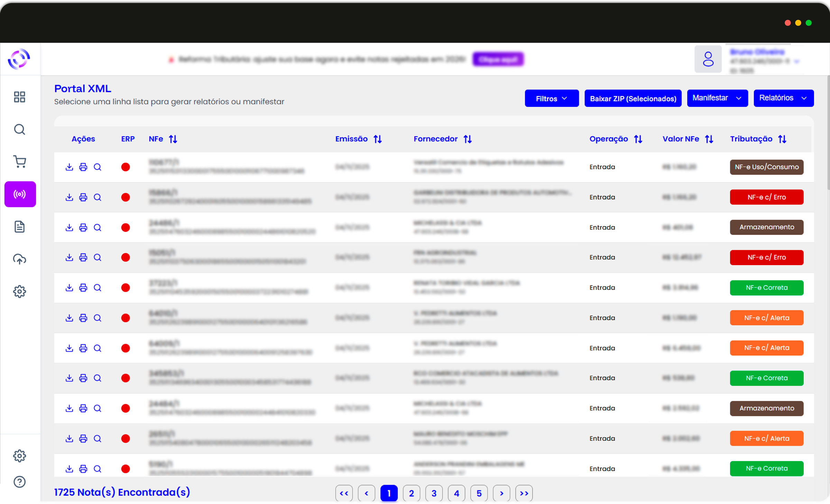Click Baixar ZIP (Selecionados) button
Screen dimensions: 830x504
pyautogui.click(x=633, y=99)
